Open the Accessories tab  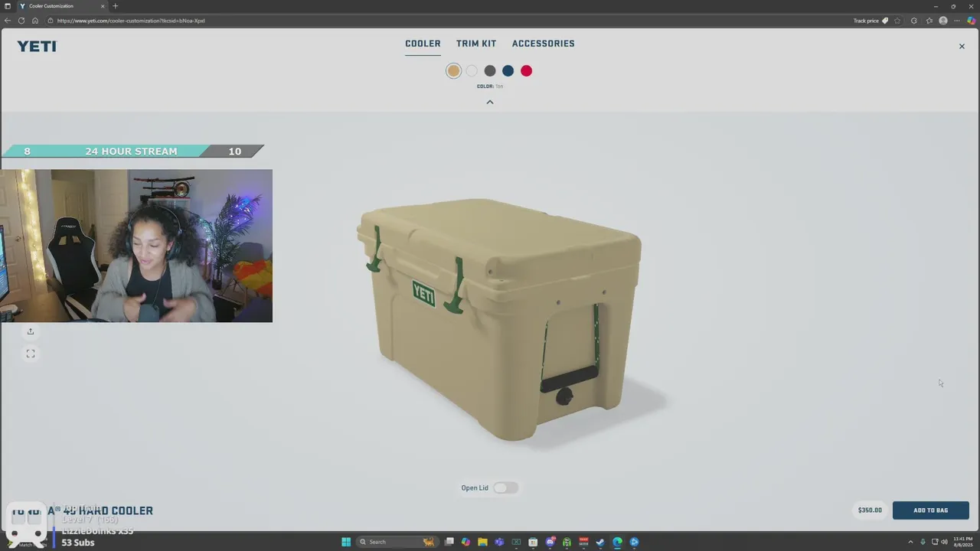point(544,44)
